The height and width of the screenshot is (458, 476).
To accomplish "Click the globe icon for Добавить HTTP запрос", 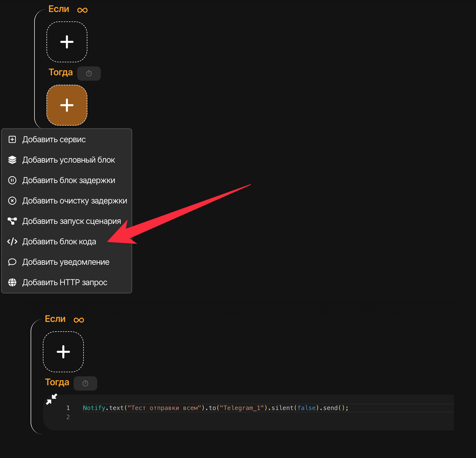I will [12, 282].
